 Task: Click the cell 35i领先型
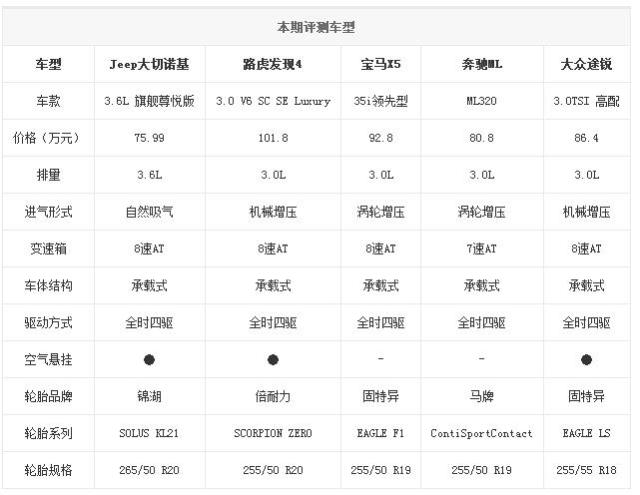tap(380, 101)
